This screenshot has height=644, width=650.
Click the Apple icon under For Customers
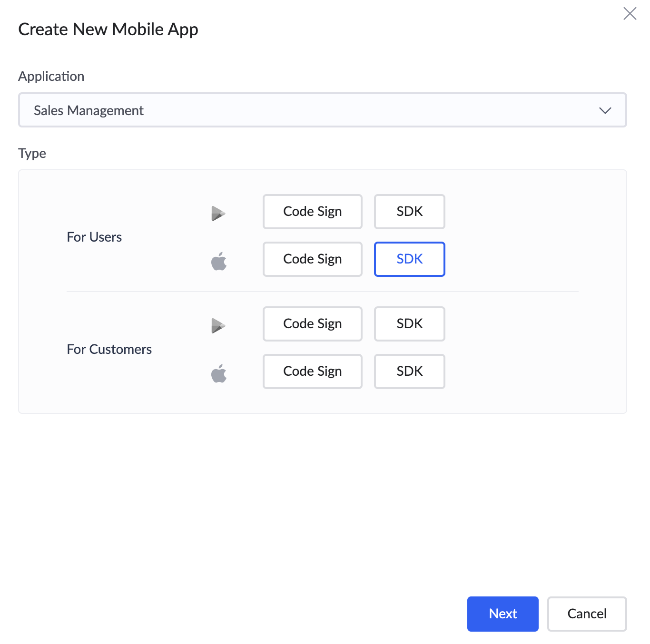pos(219,373)
